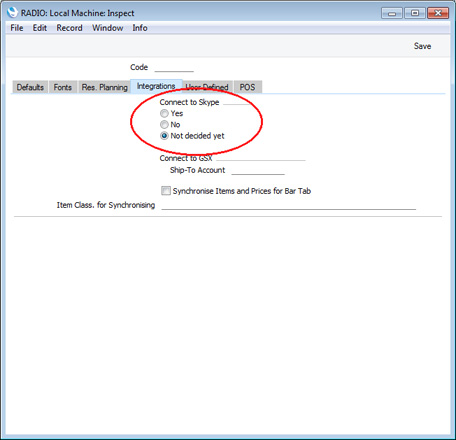Viewport: 456px width, 440px height.
Task: Open the File menu
Action: (x=17, y=28)
